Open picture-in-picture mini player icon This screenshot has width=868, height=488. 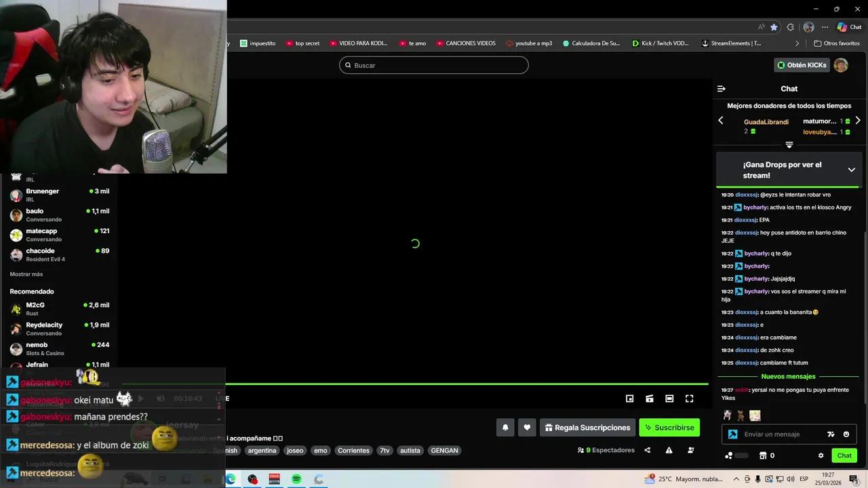point(629,399)
